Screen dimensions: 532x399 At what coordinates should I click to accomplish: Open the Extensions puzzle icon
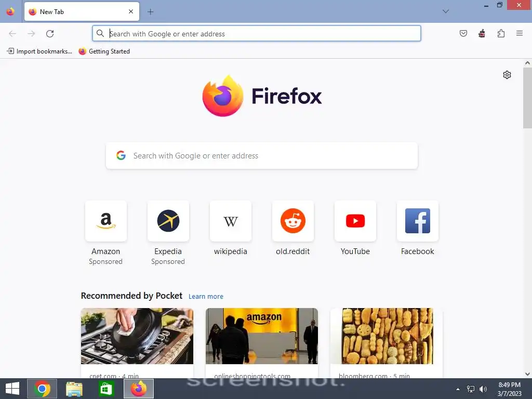click(x=501, y=34)
